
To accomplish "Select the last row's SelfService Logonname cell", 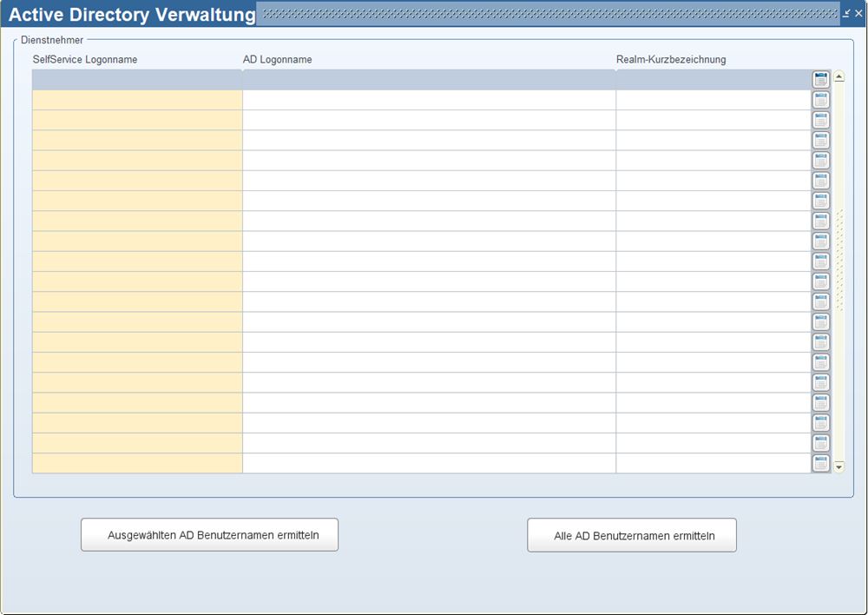I will 137,464.
